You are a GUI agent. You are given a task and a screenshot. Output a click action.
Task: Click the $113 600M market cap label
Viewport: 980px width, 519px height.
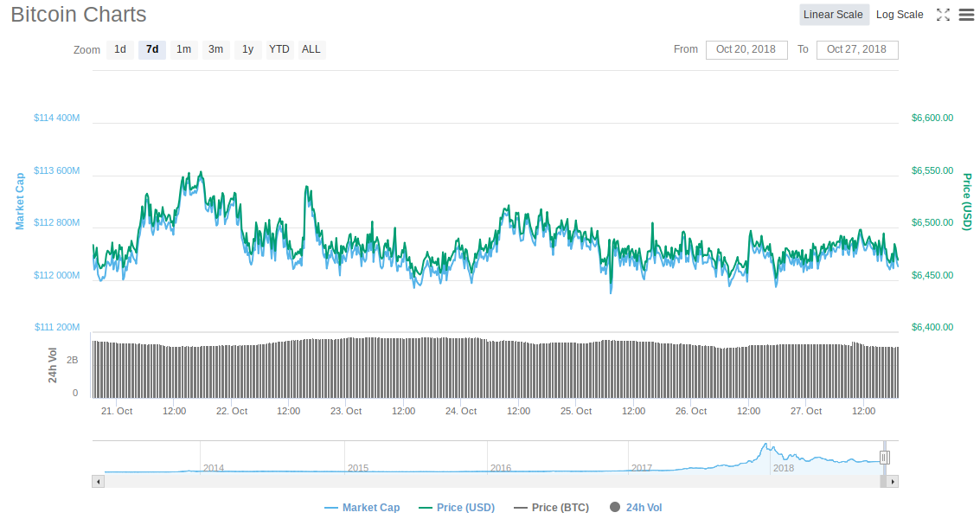click(57, 170)
